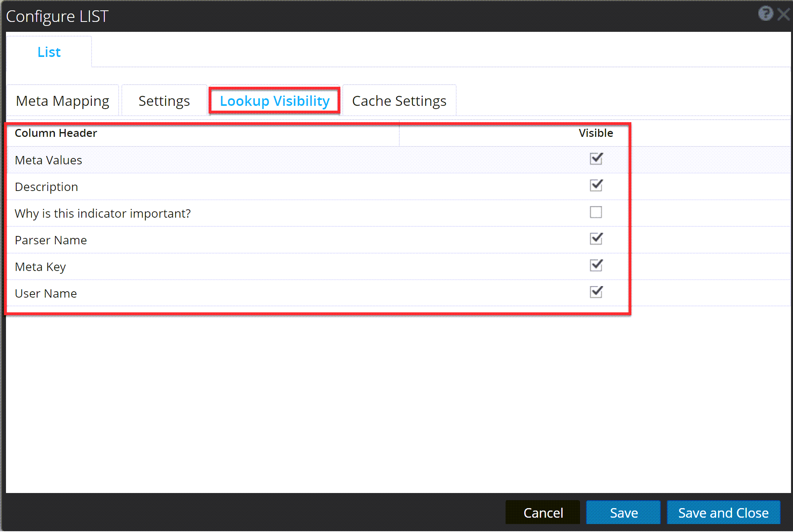
Task: Select the Lookup Visibility tab
Action: (x=275, y=101)
